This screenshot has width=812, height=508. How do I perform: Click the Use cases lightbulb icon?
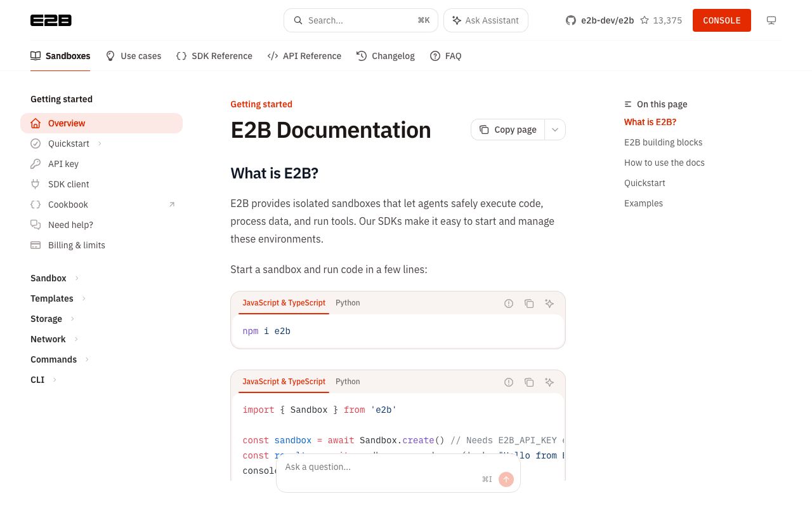pos(110,56)
